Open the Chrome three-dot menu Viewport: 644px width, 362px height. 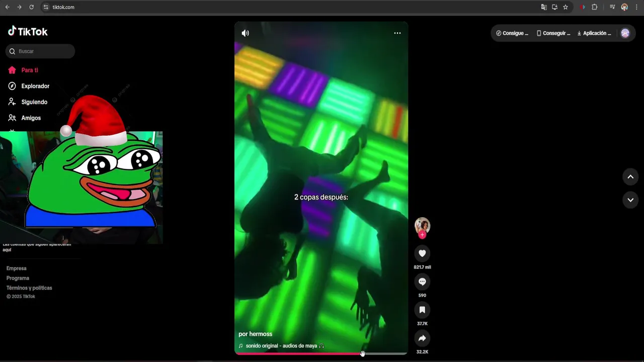pyautogui.click(x=637, y=7)
